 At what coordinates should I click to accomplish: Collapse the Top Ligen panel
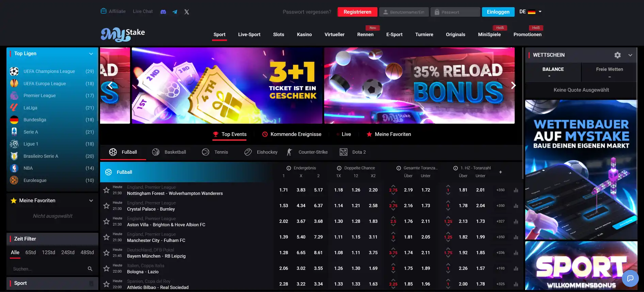(x=91, y=54)
